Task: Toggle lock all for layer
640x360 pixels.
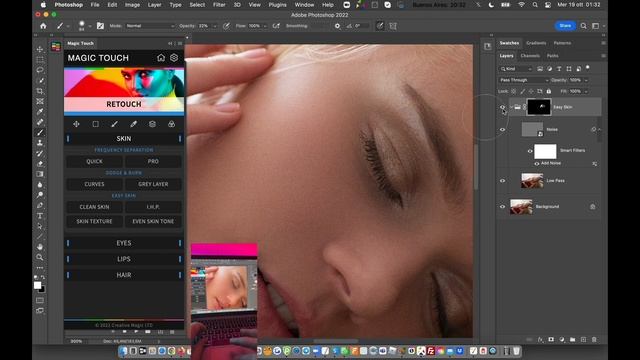Action: tap(549, 91)
